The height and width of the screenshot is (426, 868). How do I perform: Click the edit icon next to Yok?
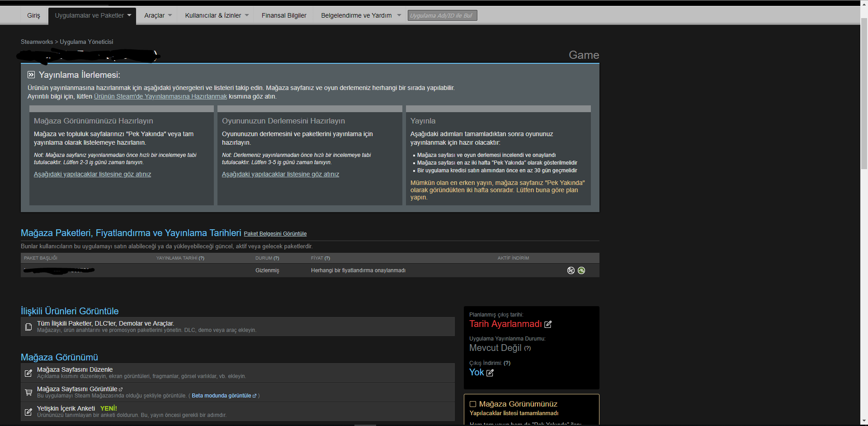click(x=490, y=373)
